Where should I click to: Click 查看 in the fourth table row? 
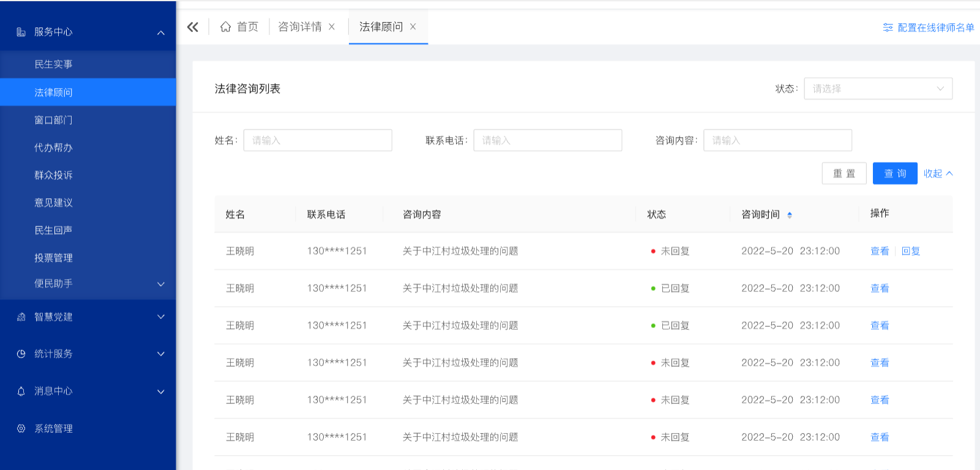(880, 363)
